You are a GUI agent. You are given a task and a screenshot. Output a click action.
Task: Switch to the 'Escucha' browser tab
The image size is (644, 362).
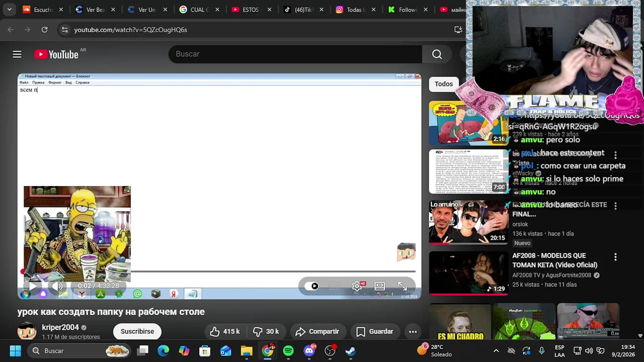click(43, 10)
